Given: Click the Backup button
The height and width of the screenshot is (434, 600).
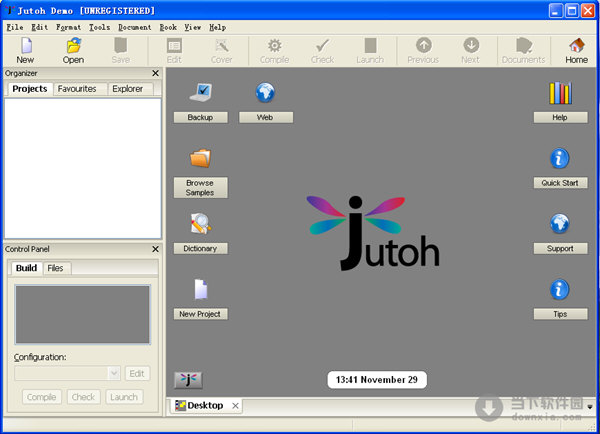Looking at the screenshot, I should tap(201, 117).
